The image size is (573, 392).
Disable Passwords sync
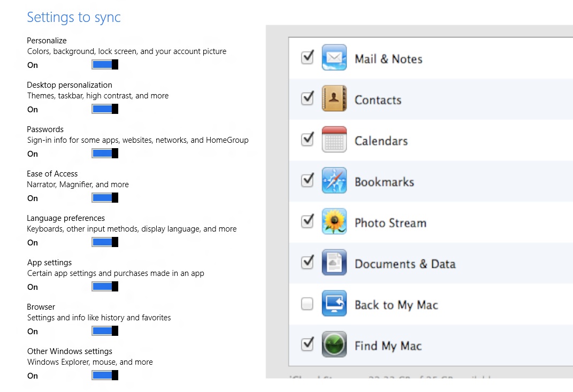[104, 153]
